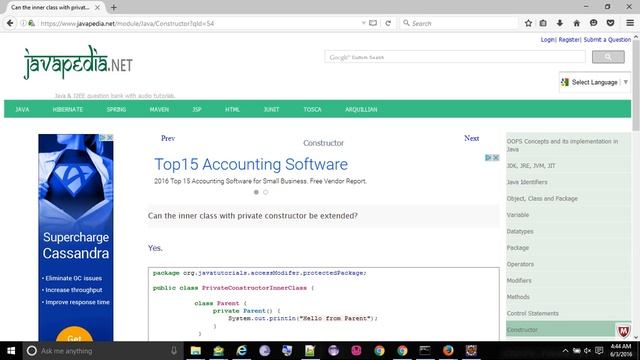Click the Register link
The height and width of the screenshot is (360, 640).
click(x=569, y=40)
